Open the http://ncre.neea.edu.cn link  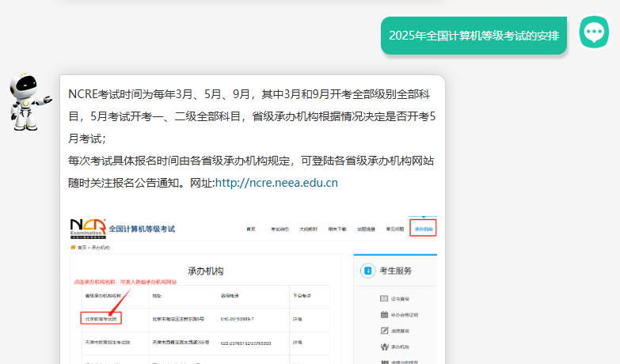[276, 183]
